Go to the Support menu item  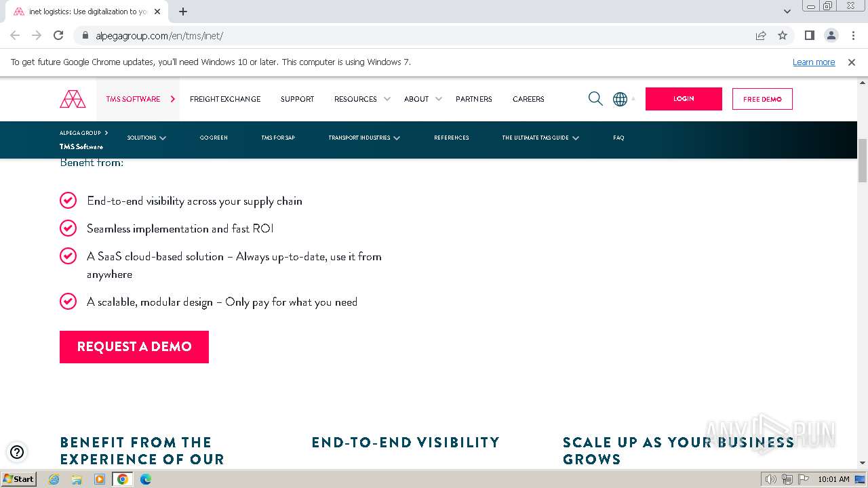pyautogui.click(x=297, y=99)
